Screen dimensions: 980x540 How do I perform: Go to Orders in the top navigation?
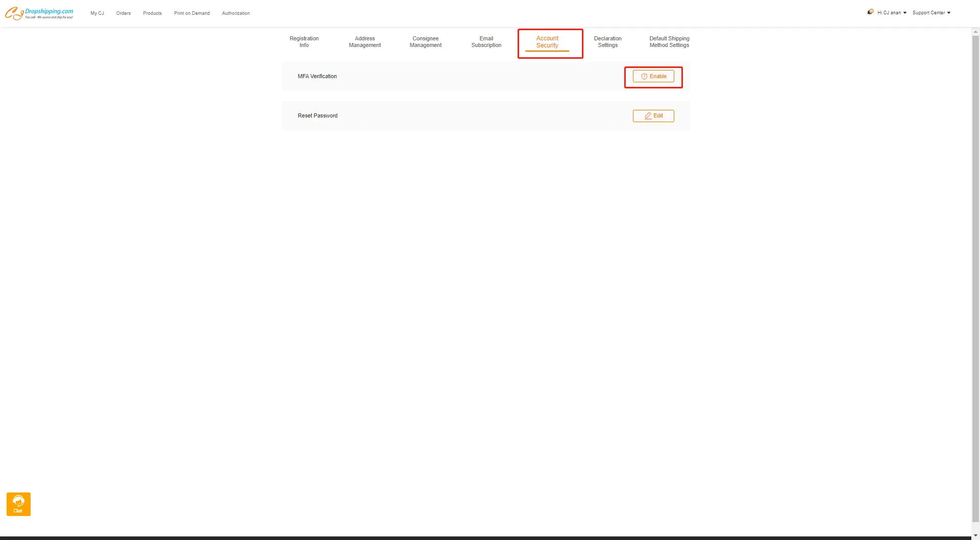pyautogui.click(x=124, y=13)
